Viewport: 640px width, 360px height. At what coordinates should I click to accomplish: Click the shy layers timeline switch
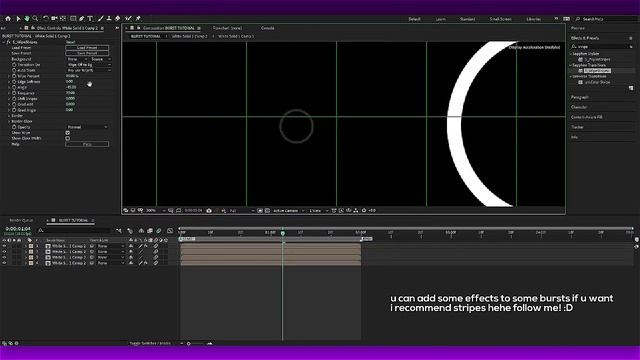[x=141, y=231]
